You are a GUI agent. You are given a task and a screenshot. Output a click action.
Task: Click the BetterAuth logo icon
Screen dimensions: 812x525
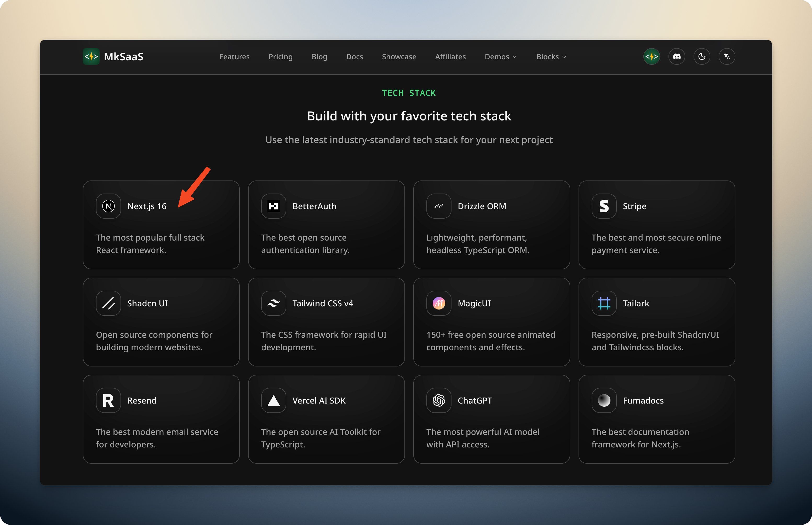click(x=273, y=206)
